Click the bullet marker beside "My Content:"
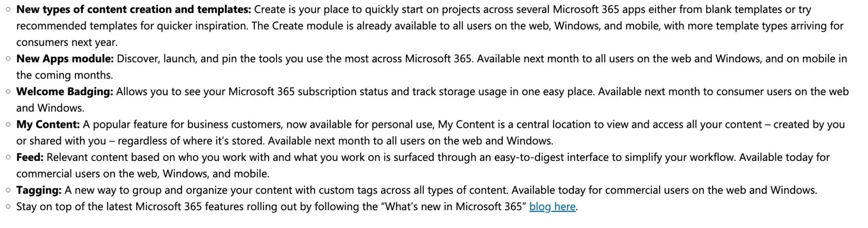Image resolution: width=868 pixels, height=228 pixels. tap(8, 125)
